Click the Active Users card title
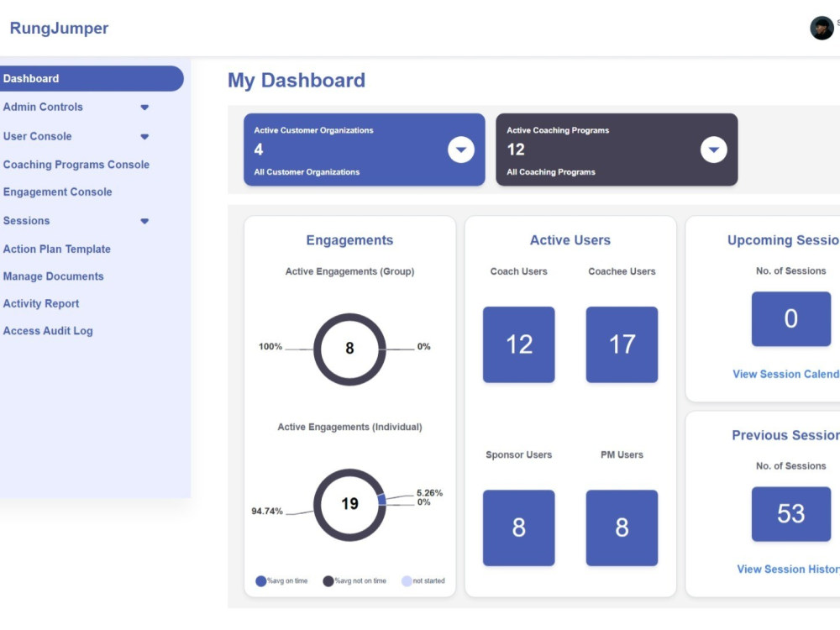 click(x=570, y=240)
